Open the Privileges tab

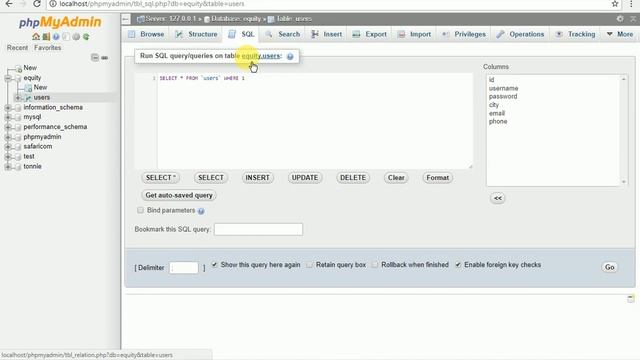point(464,34)
